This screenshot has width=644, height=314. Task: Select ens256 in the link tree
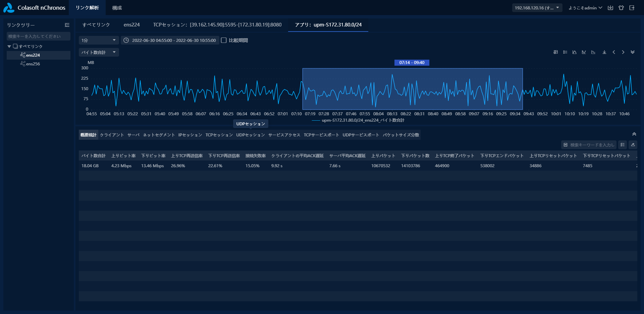33,64
